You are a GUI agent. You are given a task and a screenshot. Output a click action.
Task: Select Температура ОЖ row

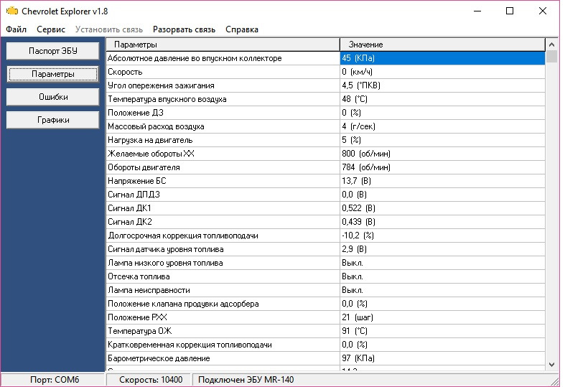(325, 331)
